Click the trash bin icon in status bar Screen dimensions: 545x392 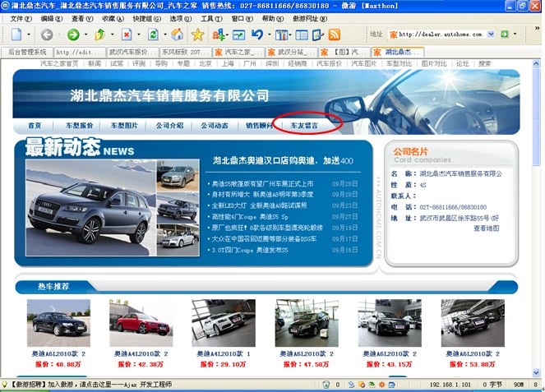pyautogui.click(x=326, y=385)
